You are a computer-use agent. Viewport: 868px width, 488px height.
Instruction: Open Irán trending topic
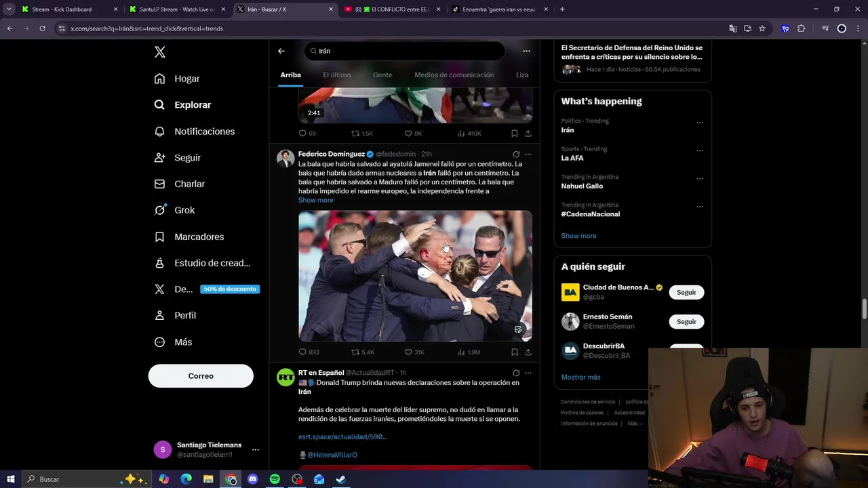(568, 130)
